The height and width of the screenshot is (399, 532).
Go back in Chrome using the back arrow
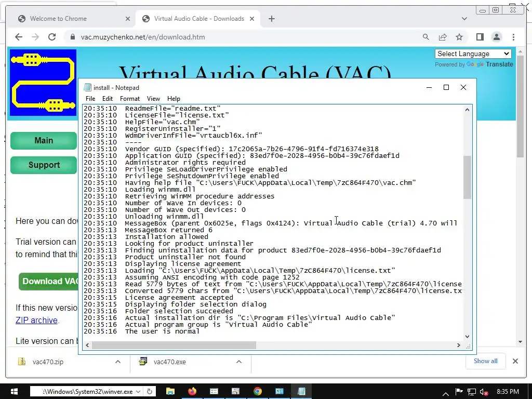click(x=19, y=37)
